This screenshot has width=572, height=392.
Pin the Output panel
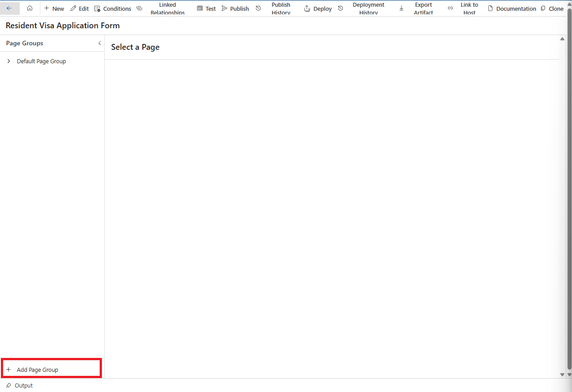point(9,385)
